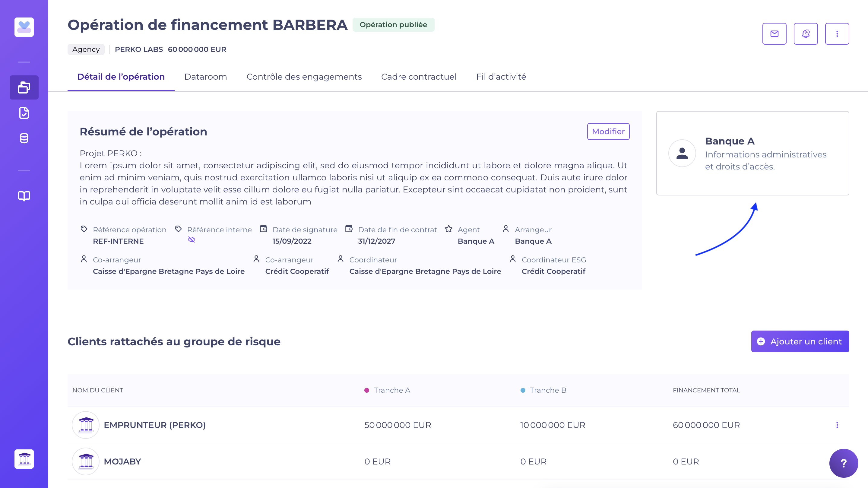Open EMPRUNTEUR (PERKO) row three-dot menu

tap(837, 425)
